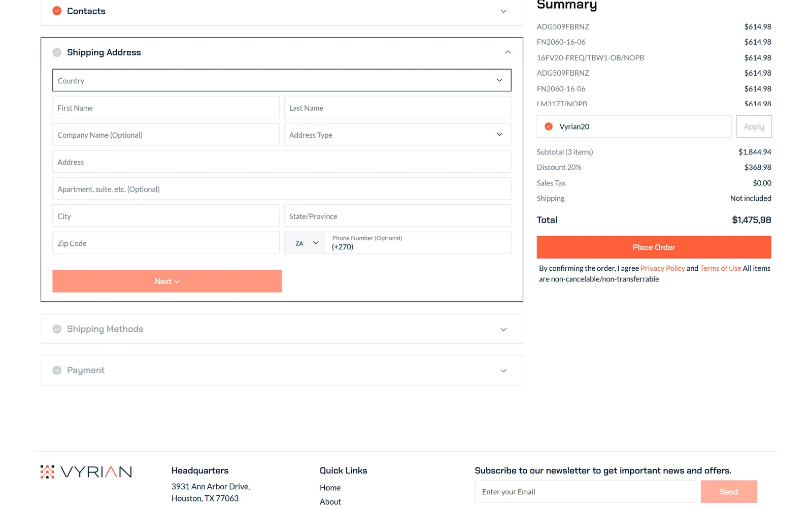Click the Enter your Email newsletter field
The height and width of the screenshot is (508, 812).
click(585, 492)
